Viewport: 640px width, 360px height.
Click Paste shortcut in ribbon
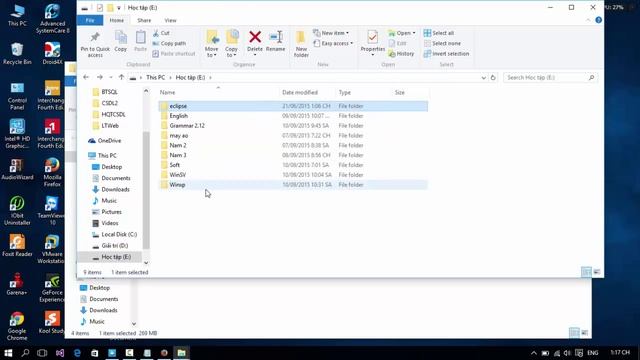(x=174, y=53)
